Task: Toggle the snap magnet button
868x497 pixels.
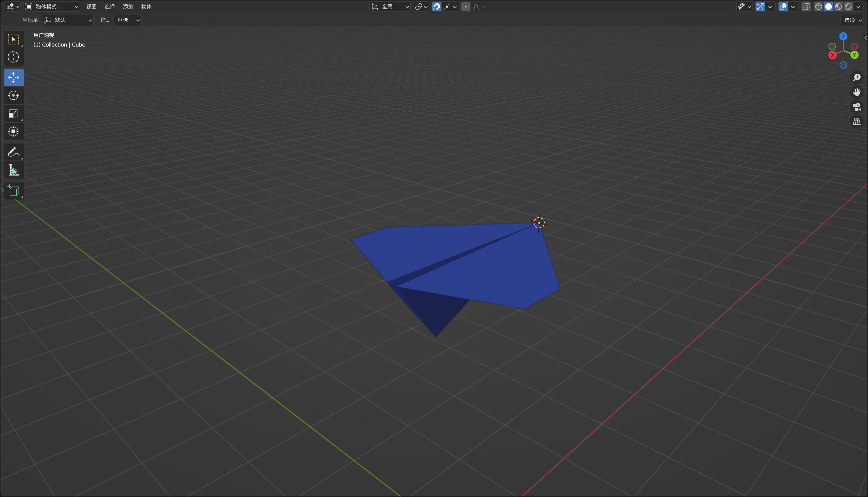Action: (436, 7)
